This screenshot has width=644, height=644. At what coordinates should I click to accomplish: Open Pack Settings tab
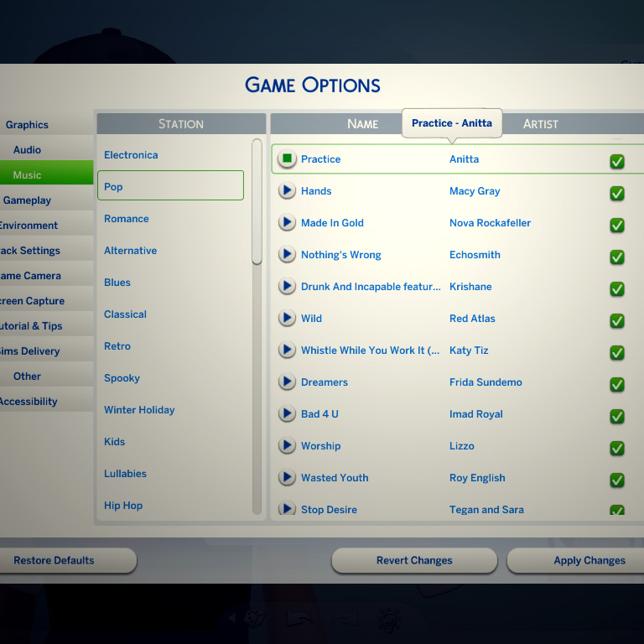pyautogui.click(x=46, y=250)
